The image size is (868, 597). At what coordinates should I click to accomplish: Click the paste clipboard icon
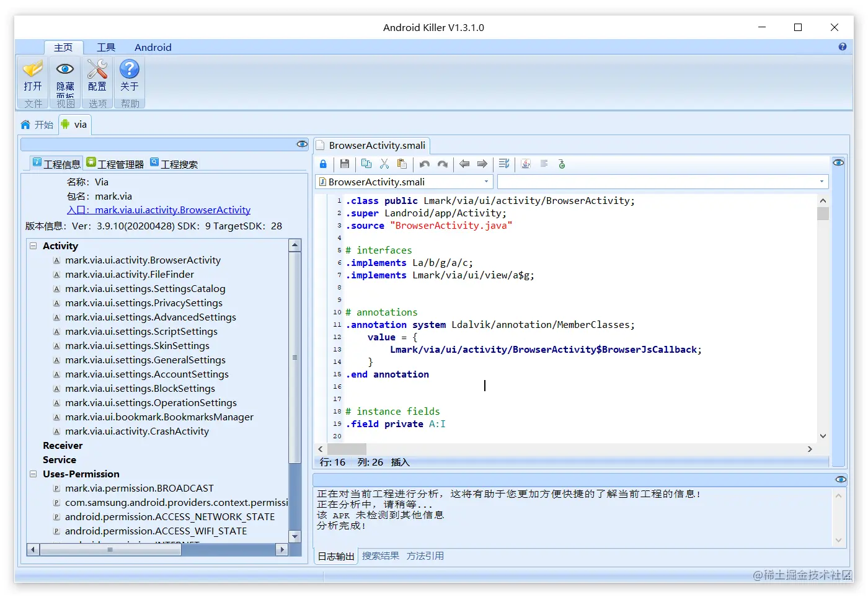(x=402, y=164)
